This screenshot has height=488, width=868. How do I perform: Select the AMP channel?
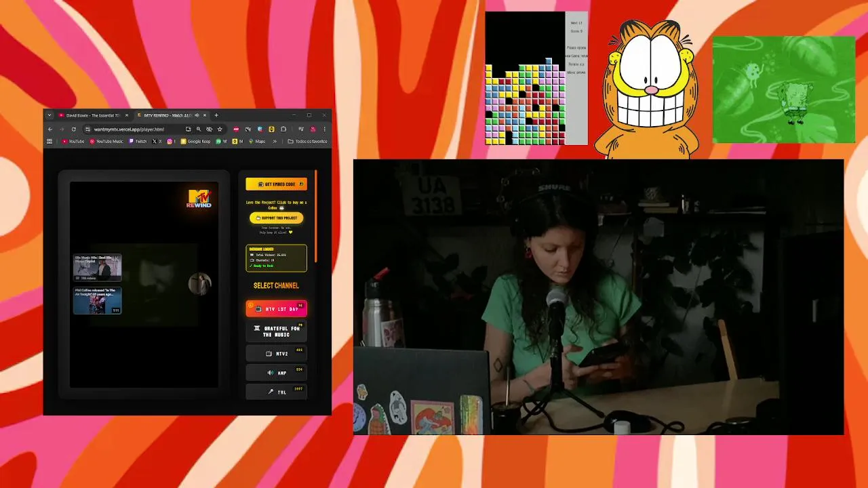(276, 372)
